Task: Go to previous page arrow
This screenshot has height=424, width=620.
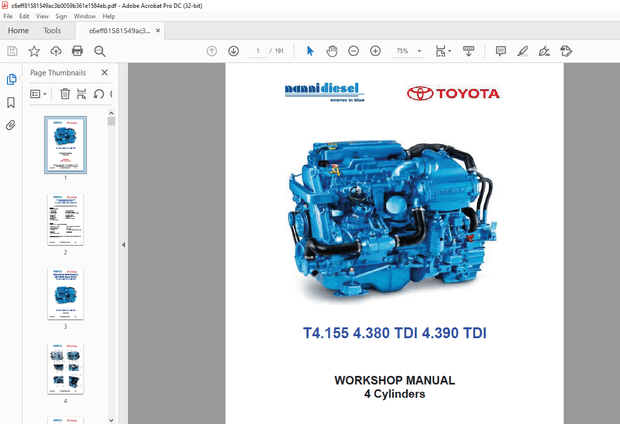Action: (212, 51)
